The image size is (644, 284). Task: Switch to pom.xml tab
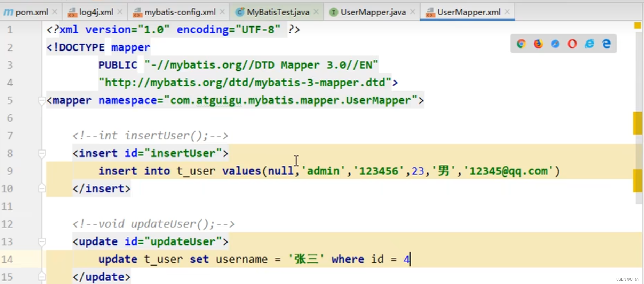click(x=31, y=12)
